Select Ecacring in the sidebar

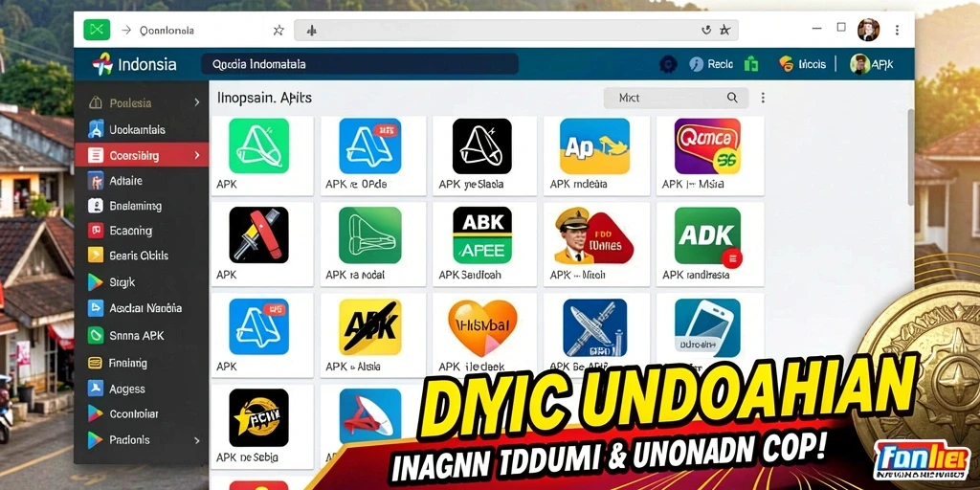point(142,231)
